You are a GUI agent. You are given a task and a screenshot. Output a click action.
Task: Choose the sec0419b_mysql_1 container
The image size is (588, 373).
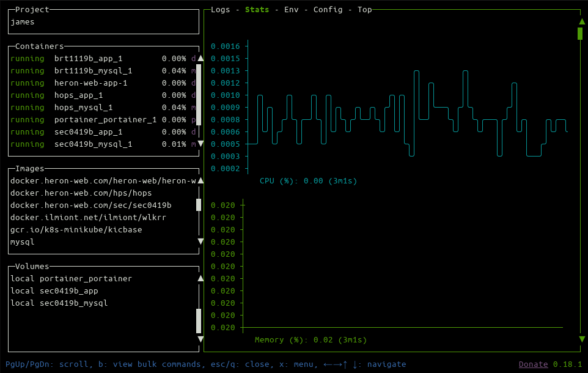pyautogui.click(x=103, y=144)
